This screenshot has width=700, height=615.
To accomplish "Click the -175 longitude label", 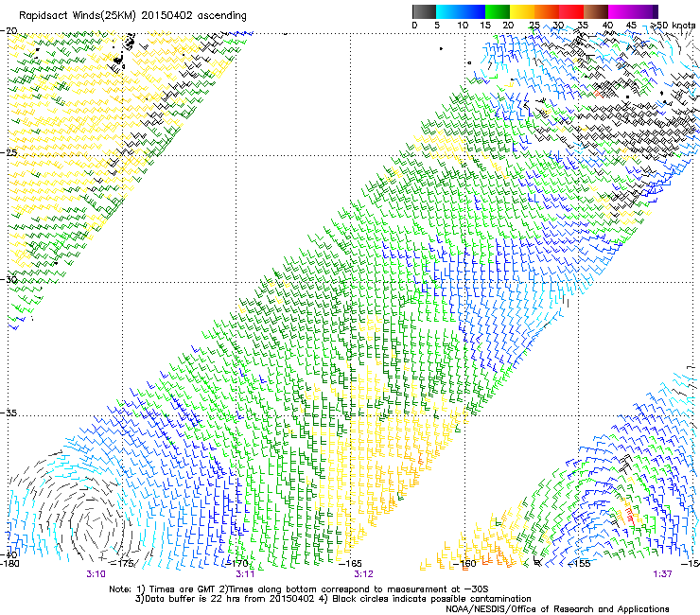I will point(121,563).
